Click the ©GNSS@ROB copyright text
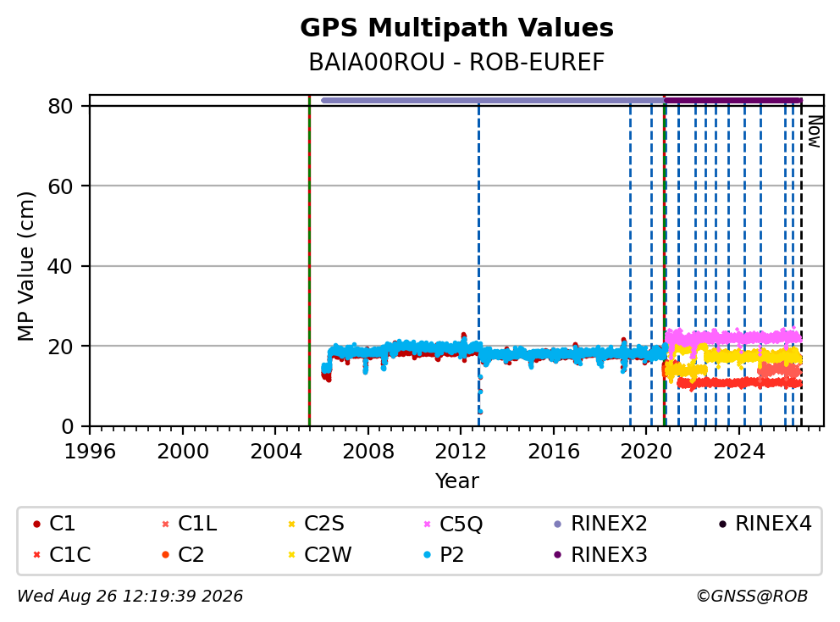 pyautogui.click(x=752, y=597)
